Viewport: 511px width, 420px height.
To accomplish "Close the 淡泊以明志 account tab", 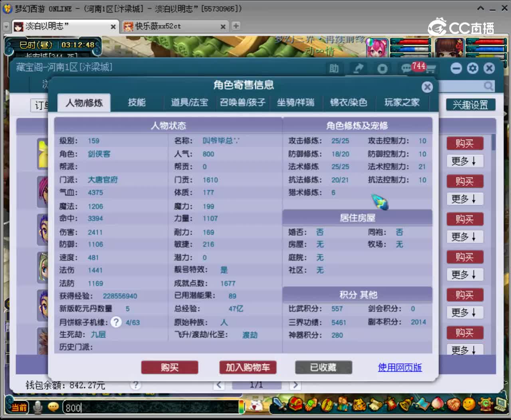I will click(x=113, y=27).
